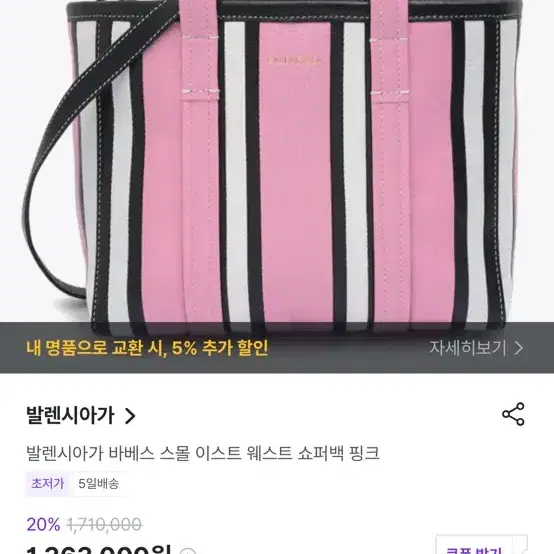Click the 5일배송 badge
The image size is (554, 554).
click(99, 483)
